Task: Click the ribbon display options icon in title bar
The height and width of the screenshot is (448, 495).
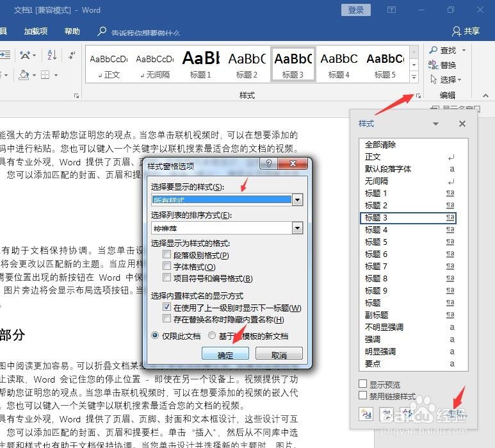Action: point(391,10)
